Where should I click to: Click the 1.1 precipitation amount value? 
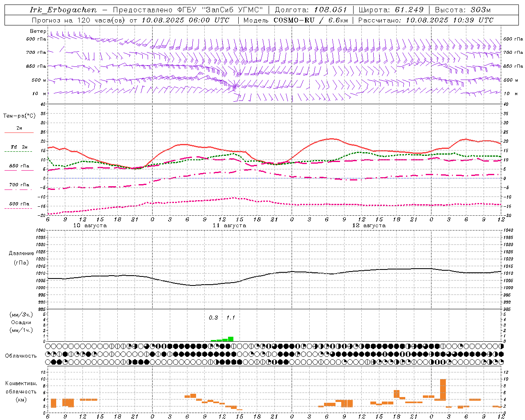pyautogui.click(x=231, y=318)
